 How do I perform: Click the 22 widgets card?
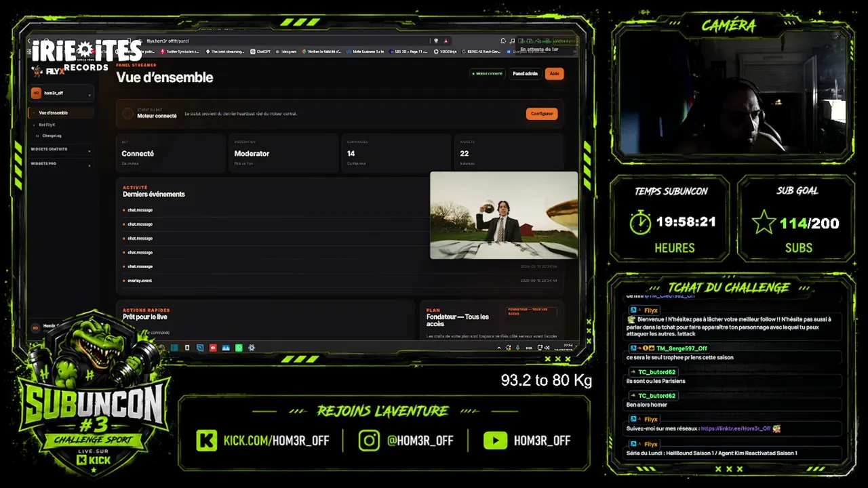(x=509, y=153)
